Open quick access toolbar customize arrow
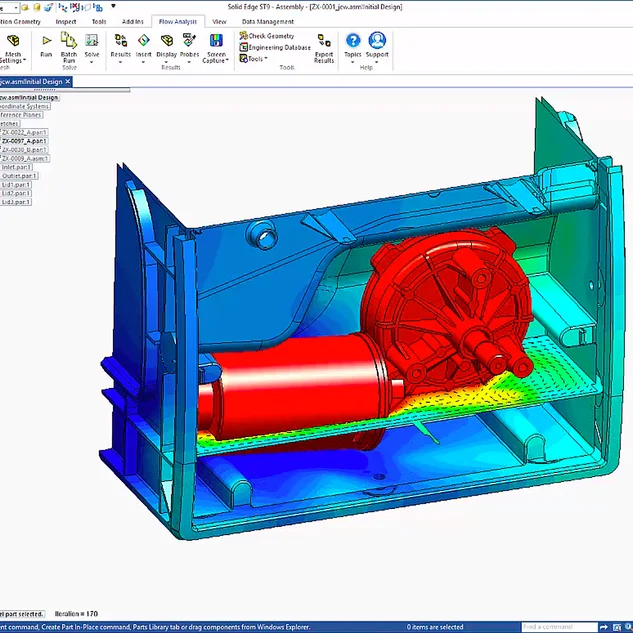This screenshot has height=633, width=633. 113,6
